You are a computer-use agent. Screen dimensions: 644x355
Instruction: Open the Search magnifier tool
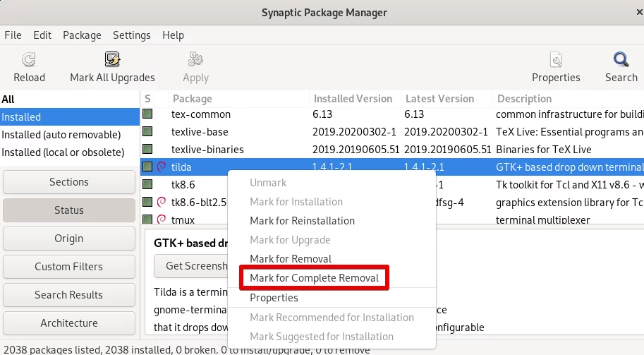[x=621, y=59]
